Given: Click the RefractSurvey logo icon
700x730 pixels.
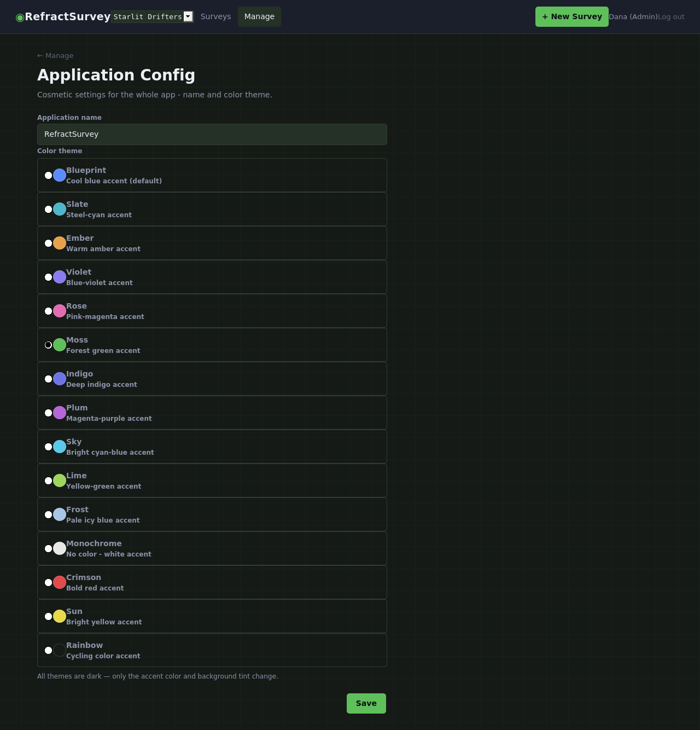Looking at the screenshot, I should coord(20,18).
